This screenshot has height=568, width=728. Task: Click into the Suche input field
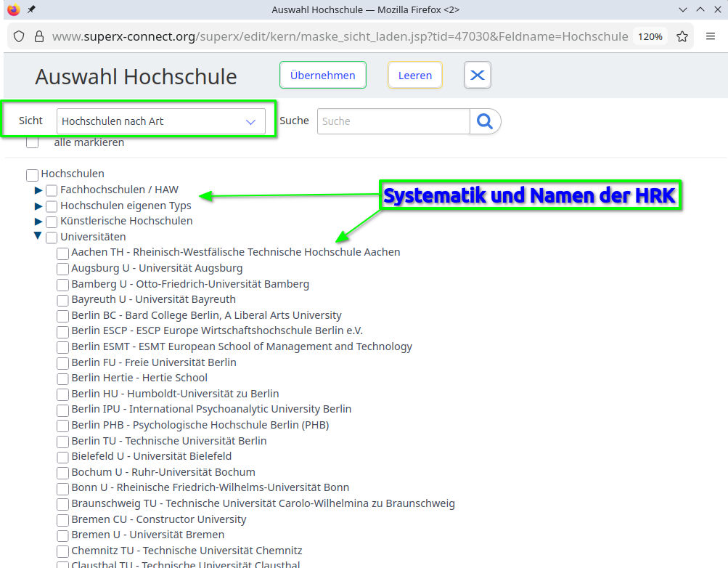coord(393,121)
